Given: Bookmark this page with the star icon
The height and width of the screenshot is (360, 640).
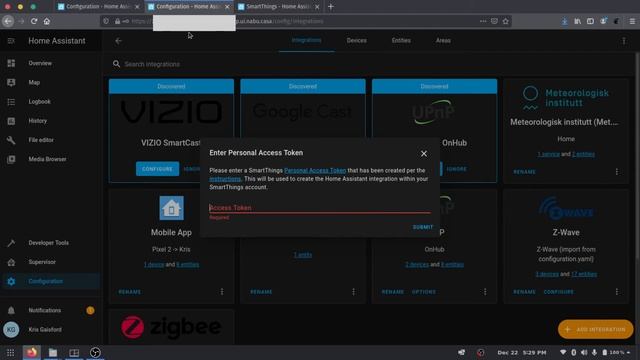Looking at the screenshot, I should click(x=506, y=21).
